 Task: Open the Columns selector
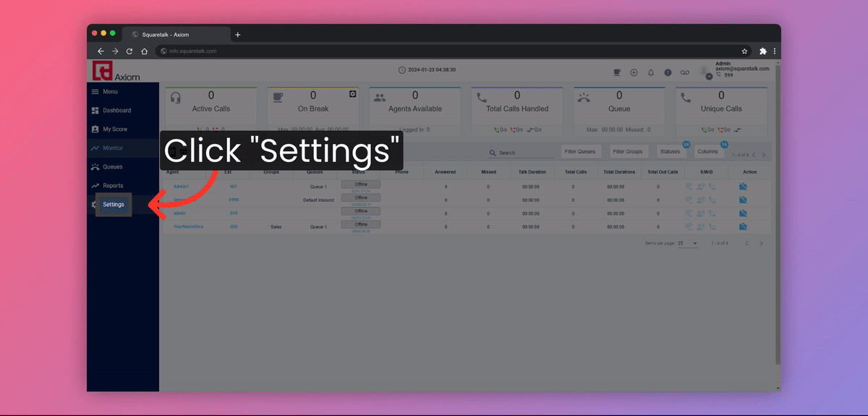[708, 151]
